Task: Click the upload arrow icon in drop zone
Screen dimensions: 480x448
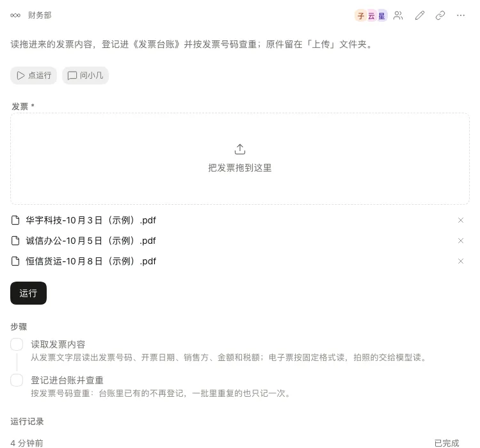Action: coord(240,149)
